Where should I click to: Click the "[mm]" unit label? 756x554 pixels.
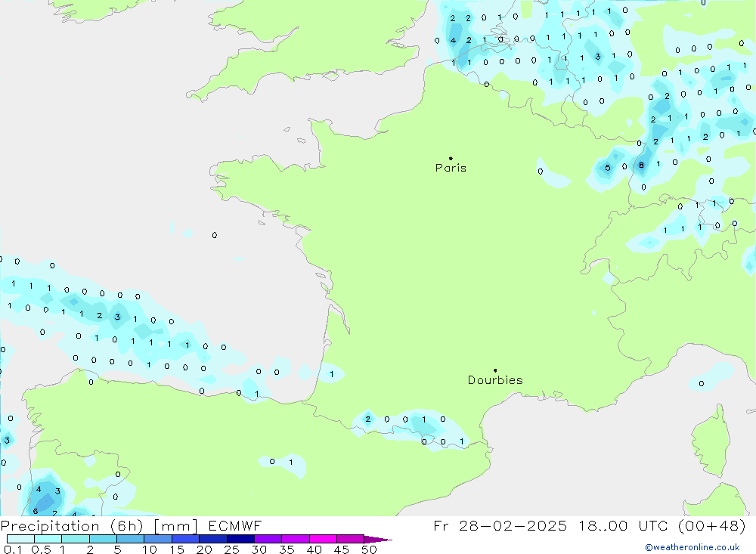tap(172, 526)
